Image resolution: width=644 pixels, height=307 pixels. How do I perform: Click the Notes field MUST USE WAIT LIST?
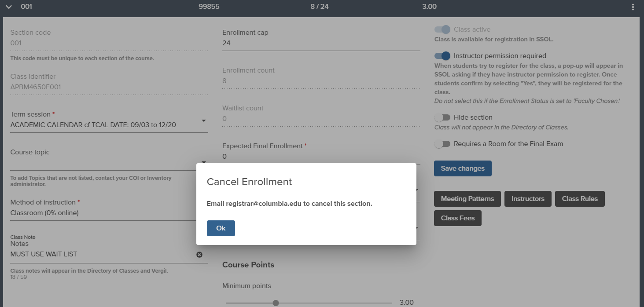tap(101, 254)
